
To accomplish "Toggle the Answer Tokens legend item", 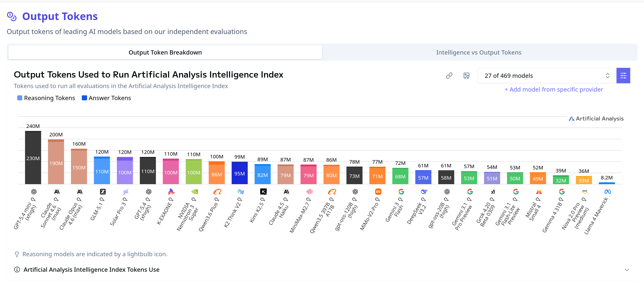I will click(107, 98).
